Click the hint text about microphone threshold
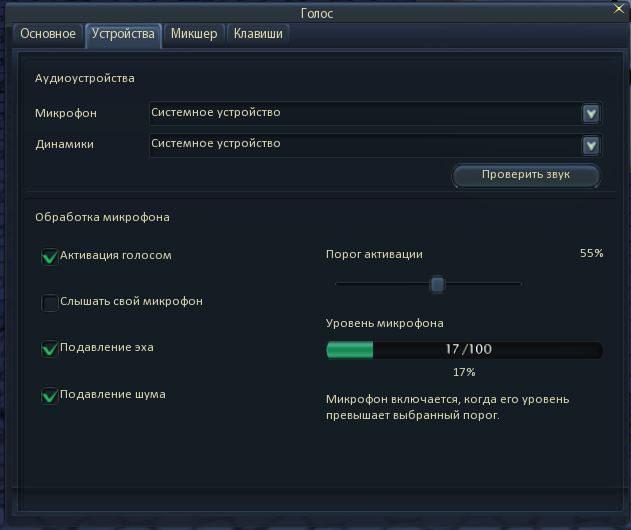This screenshot has width=631, height=530. pos(447,407)
